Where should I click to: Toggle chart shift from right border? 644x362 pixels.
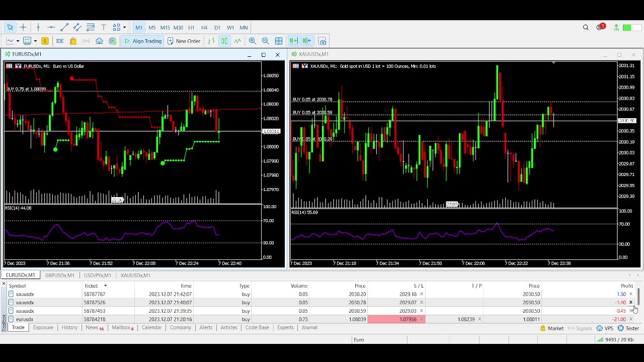point(307,41)
